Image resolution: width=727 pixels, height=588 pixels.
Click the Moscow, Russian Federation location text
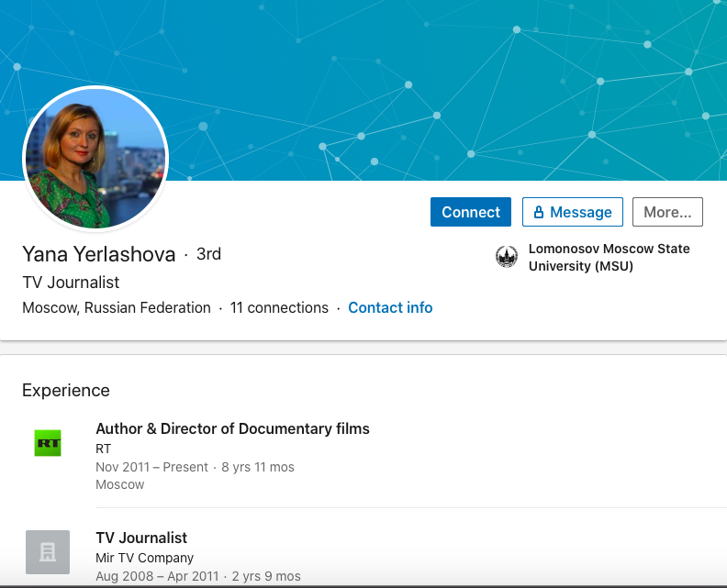coord(117,308)
